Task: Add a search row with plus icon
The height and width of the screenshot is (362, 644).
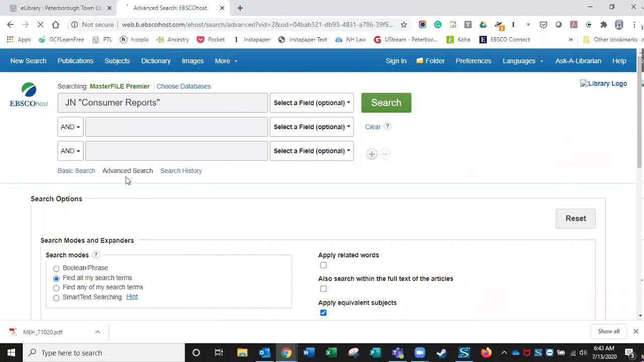Action: pos(371,154)
